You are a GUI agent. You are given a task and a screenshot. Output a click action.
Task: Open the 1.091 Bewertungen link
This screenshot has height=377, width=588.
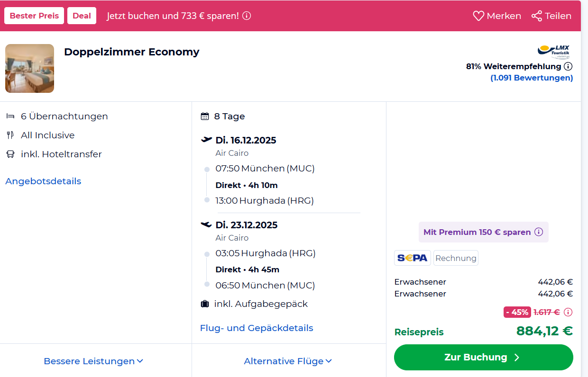[532, 78]
